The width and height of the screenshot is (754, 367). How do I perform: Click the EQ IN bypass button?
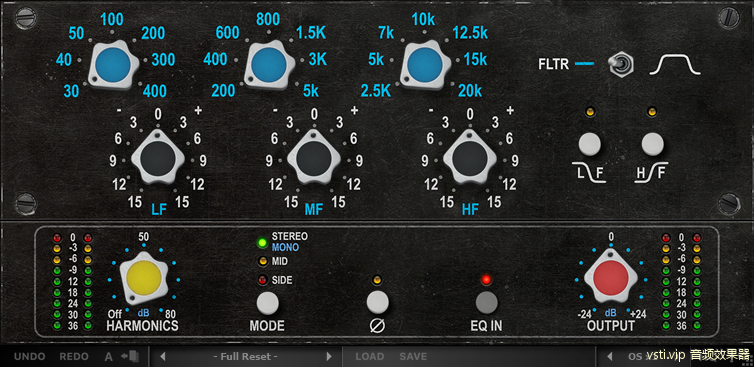(487, 302)
